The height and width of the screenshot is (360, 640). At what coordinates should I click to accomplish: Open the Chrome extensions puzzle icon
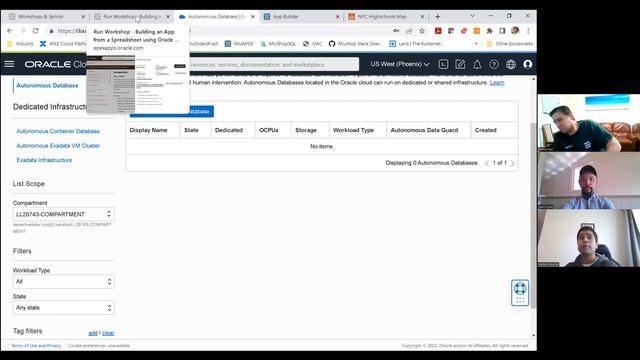tap(489, 31)
